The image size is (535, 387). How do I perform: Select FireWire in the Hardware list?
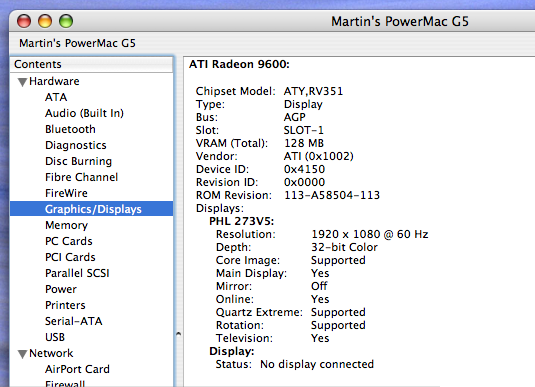pos(66,193)
